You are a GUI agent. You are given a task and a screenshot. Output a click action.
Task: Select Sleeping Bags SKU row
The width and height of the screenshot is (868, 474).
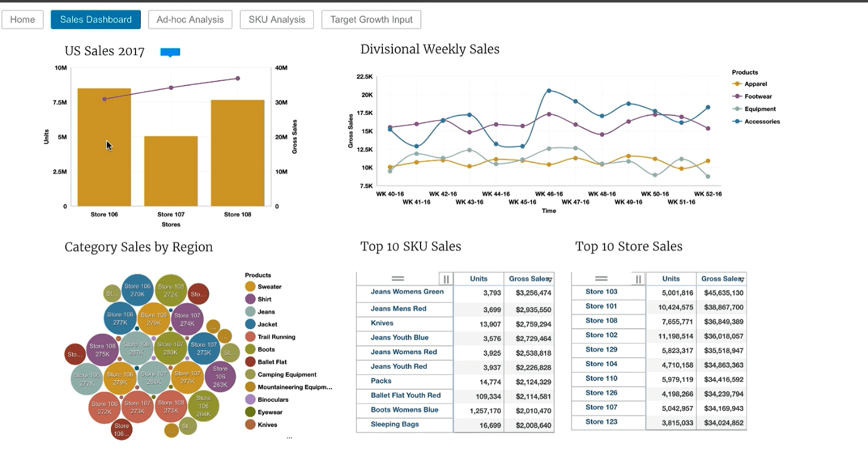pyautogui.click(x=405, y=425)
